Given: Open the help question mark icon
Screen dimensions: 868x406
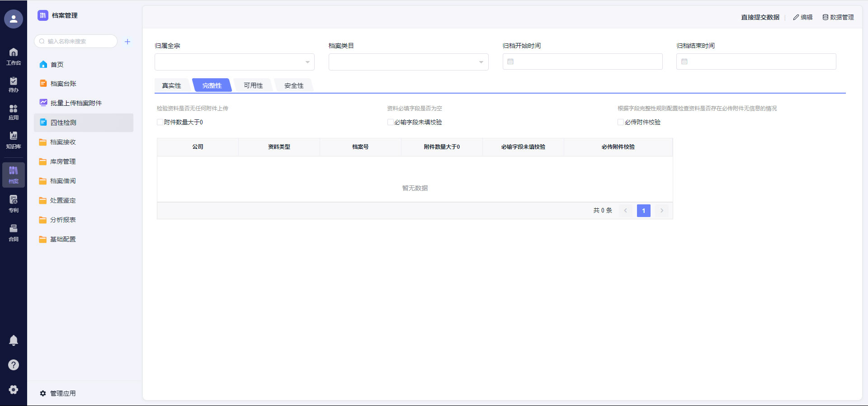Looking at the screenshot, I should coord(14,365).
